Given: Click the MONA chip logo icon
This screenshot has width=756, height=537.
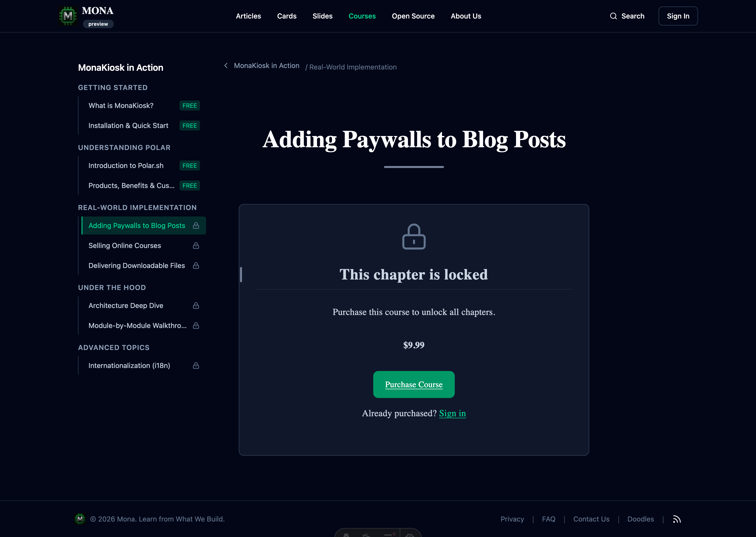Looking at the screenshot, I should pos(68,16).
